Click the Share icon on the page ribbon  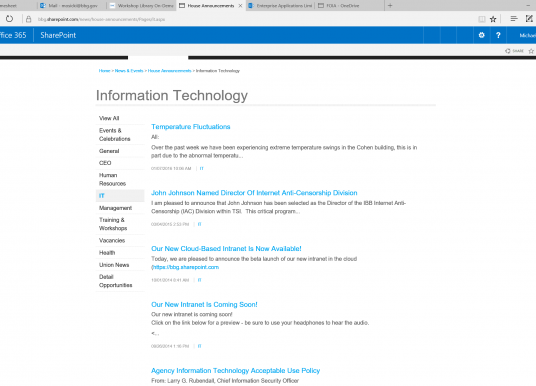tap(514, 51)
